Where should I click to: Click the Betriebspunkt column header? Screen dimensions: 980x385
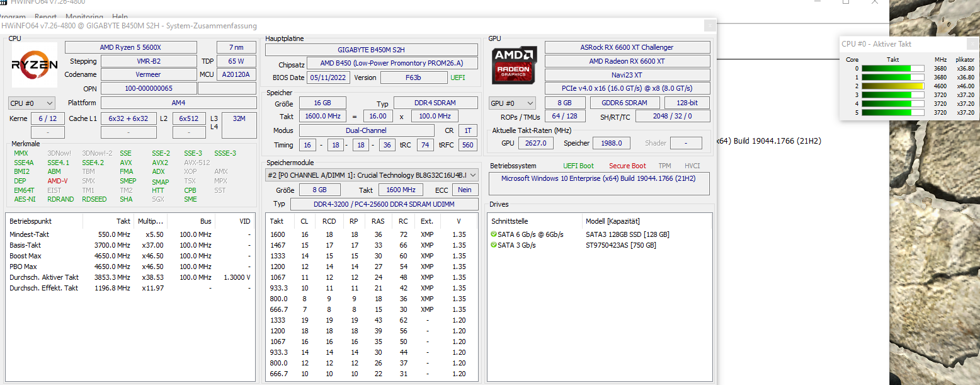point(44,221)
